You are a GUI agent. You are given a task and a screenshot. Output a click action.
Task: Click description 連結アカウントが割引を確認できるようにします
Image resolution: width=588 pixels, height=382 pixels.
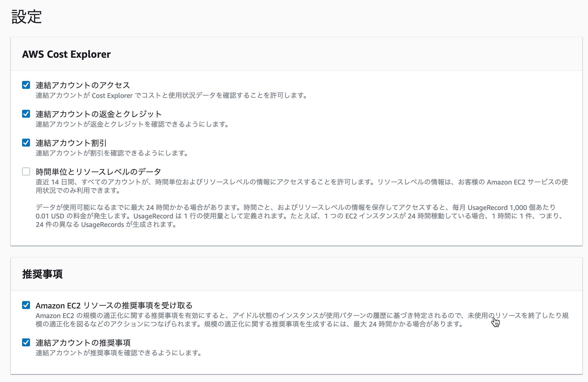point(112,153)
